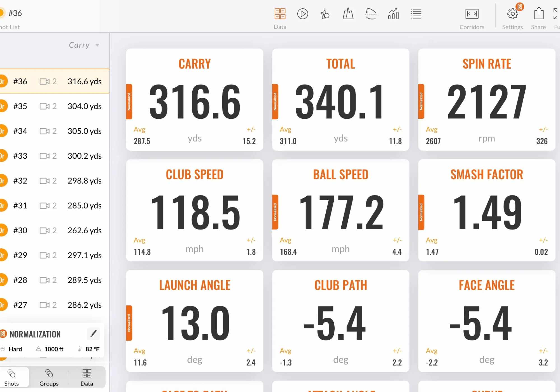Screen dimensions: 560x392
Task: Toggle the Normalized tag on Spin Rate tile
Action: click(421, 101)
